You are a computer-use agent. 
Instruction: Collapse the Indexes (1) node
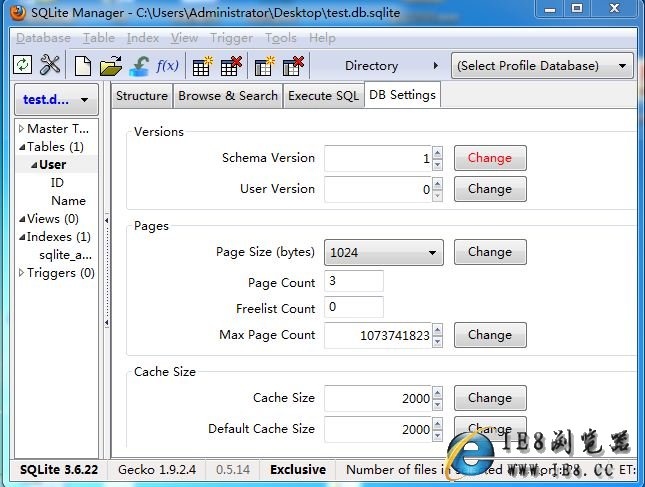pos(22,237)
